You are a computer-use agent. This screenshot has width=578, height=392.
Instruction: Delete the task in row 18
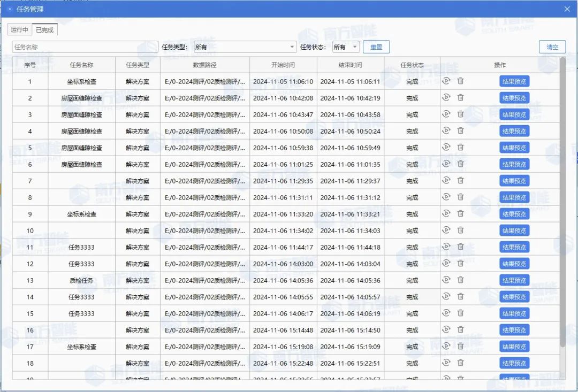460,363
